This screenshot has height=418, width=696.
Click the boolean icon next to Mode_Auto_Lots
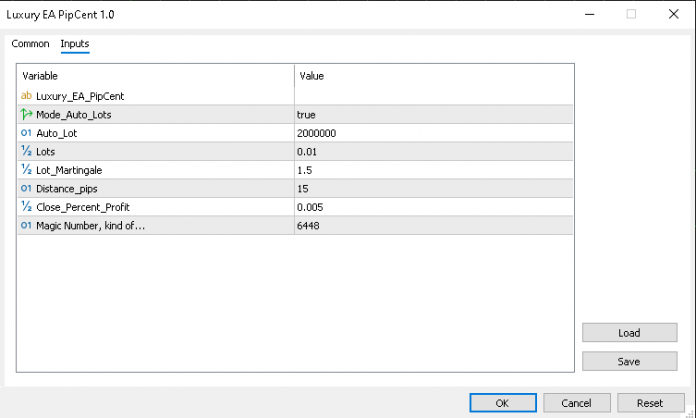(x=27, y=115)
